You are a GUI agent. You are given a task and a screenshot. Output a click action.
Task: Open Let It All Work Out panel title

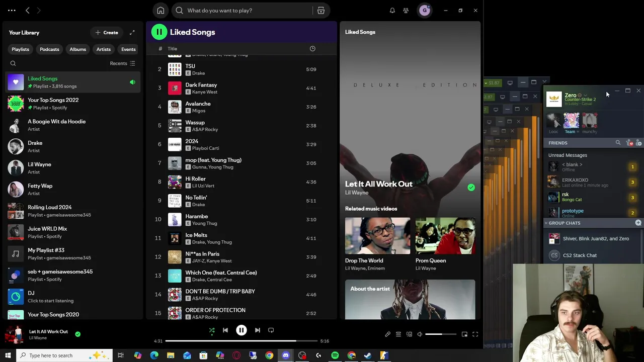378,184
